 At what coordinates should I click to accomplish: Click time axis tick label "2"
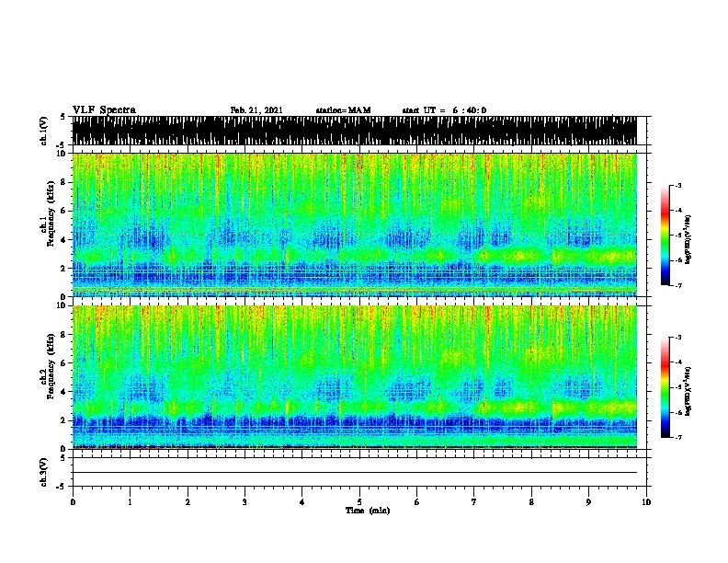[x=188, y=501]
